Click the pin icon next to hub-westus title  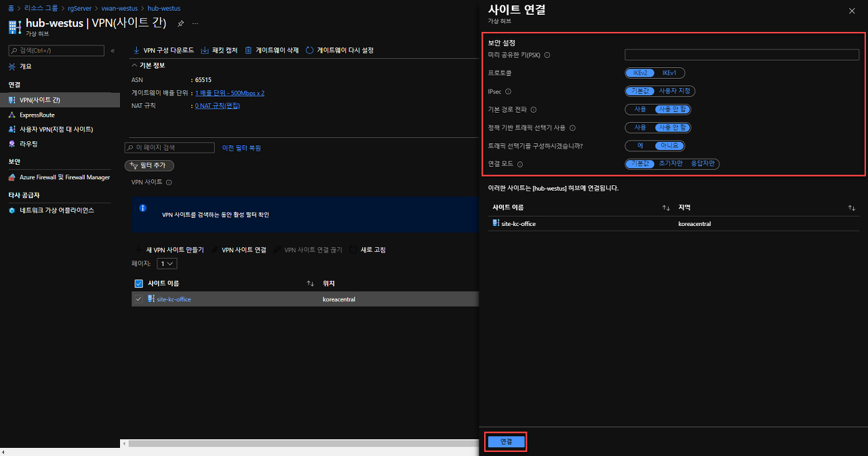[180, 23]
